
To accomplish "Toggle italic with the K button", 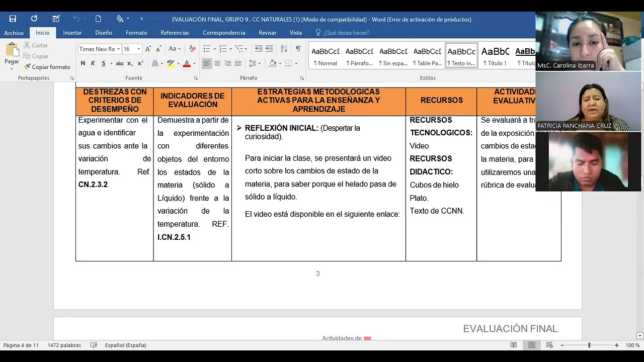I will [93, 63].
